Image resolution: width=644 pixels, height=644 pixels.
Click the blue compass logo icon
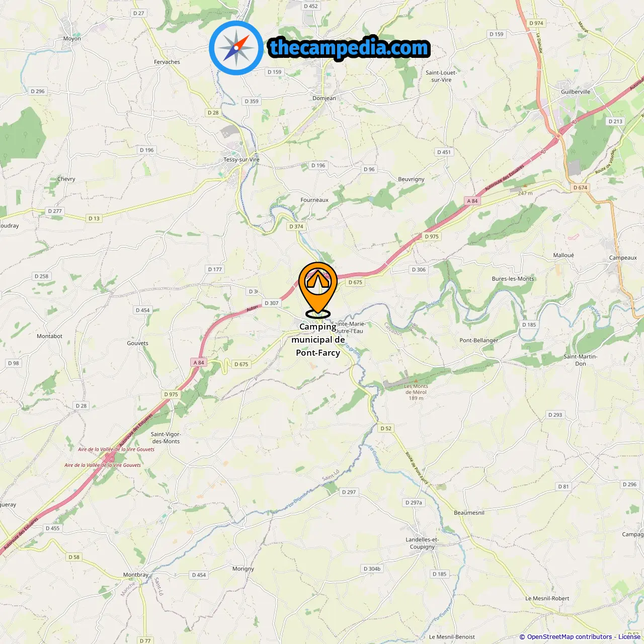pos(236,48)
